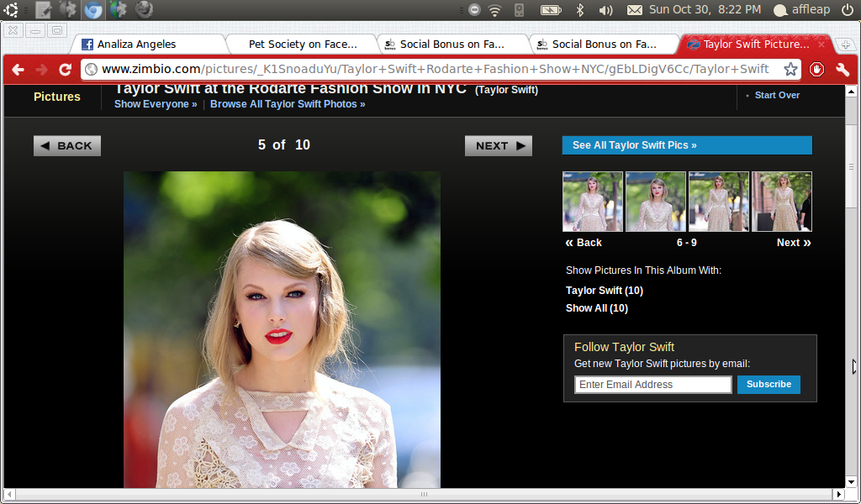
Task: Open the second thumbnail close-up photo
Action: (x=656, y=202)
